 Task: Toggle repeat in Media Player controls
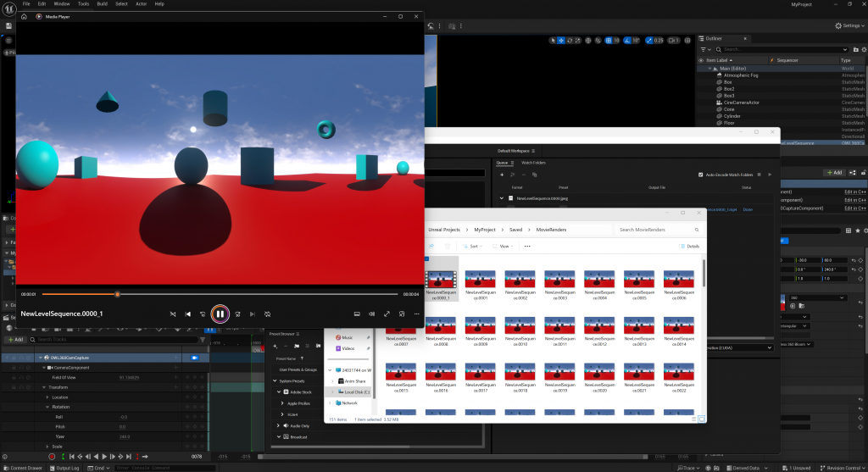coord(267,314)
